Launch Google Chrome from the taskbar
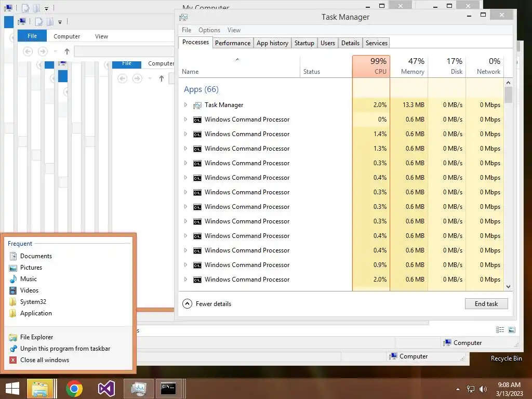The height and width of the screenshot is (399, 532). click(74, 389)
